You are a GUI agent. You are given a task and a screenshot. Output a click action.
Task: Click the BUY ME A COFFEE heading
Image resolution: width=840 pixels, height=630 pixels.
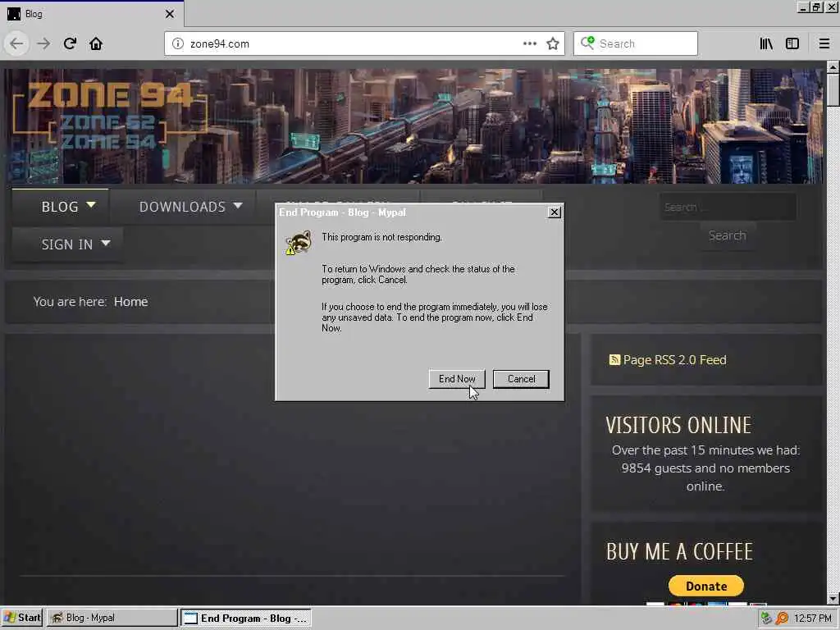point(679,552)
